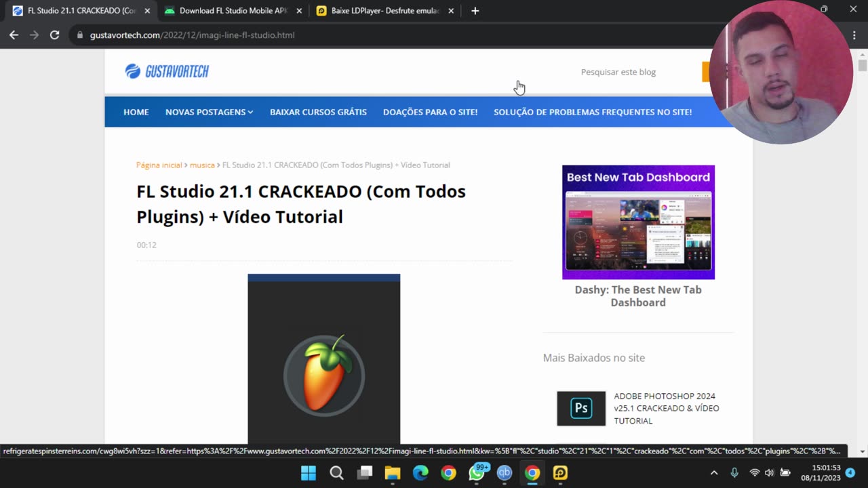Image resolution: width=868 pixels, height=488 pixels.
Task: Close the FL Studio 21.1 CRACKEADO tab
Action: (147, 11)
